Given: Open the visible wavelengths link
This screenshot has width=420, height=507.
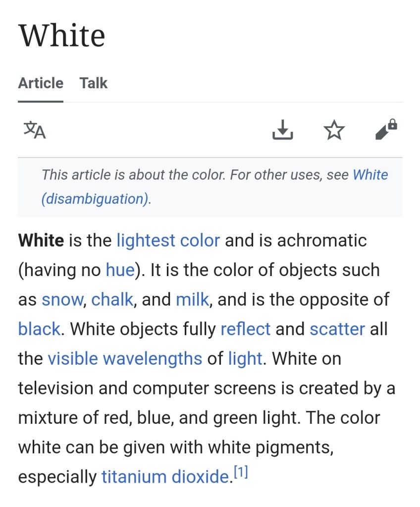Looking at the screenshot, I should pyautogui.click(x=125, y=358).
